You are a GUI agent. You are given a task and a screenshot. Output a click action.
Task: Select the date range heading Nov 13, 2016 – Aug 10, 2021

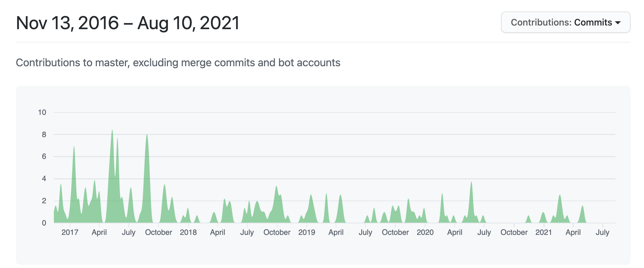(x=128, y=23)
